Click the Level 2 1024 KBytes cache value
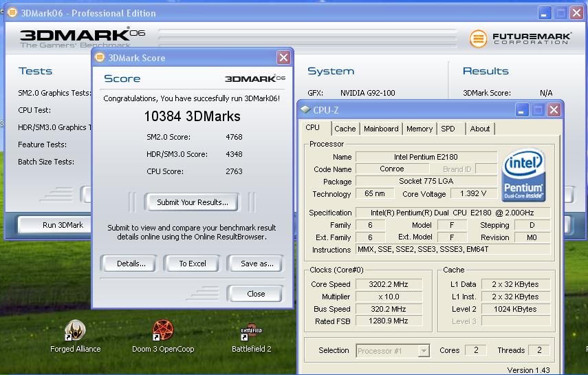Viewport: 588px width, 375px height. [x=515, y=309]
